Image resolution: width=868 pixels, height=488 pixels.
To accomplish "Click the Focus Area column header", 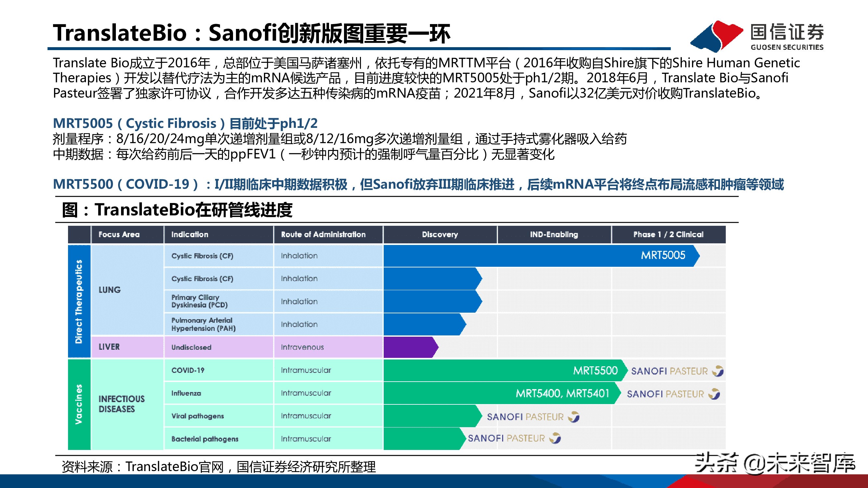I will point(127,234).
